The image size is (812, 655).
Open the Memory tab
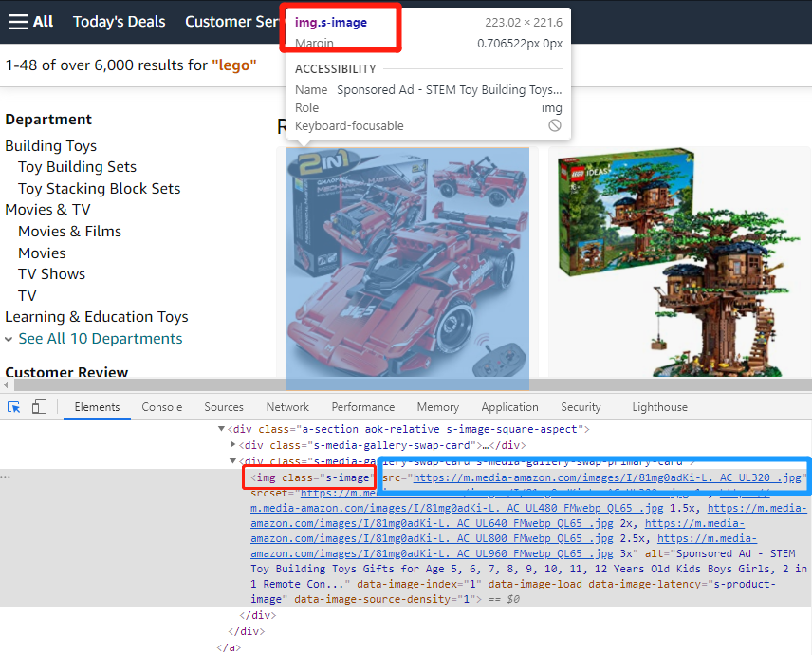coord(438,407)
